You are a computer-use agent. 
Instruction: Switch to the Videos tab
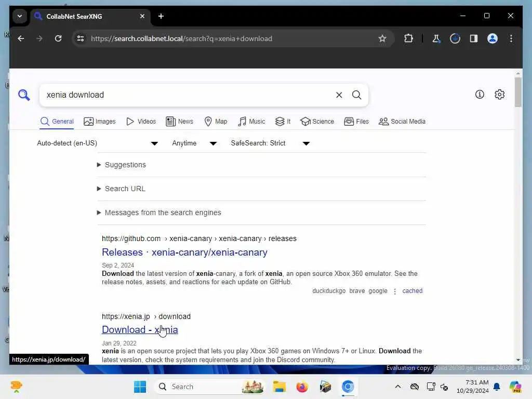pyautogui.click(x=141, y=122)
